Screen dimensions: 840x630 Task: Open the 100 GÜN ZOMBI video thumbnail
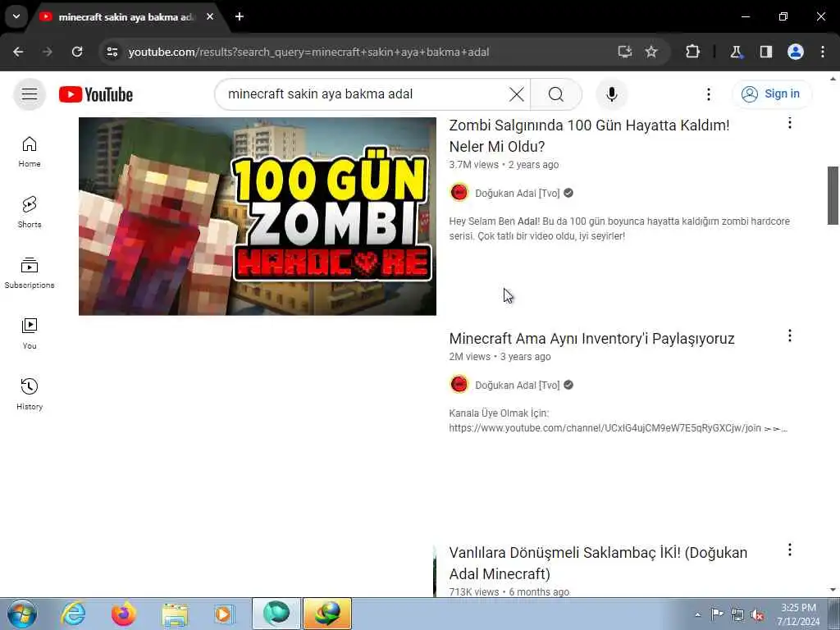point(258,216)
